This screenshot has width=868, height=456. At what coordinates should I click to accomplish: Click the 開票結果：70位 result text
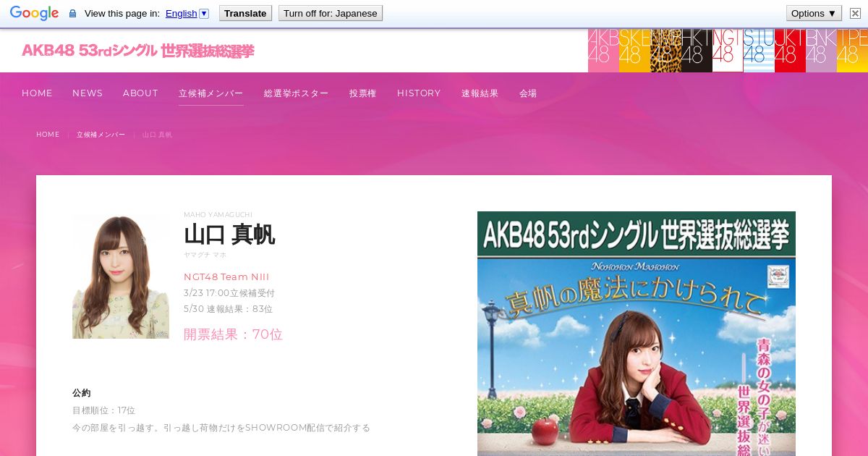click(x=233, y=334)
